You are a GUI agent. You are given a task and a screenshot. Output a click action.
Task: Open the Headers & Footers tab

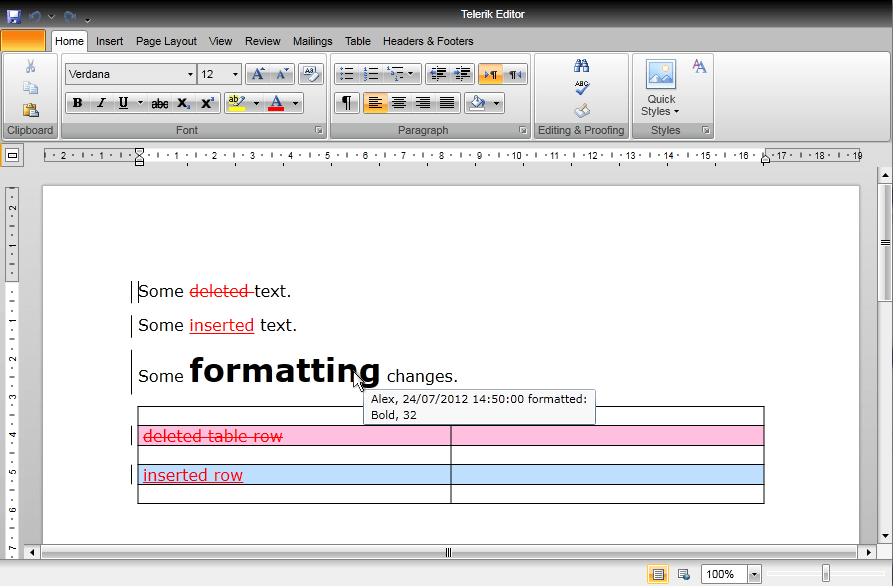[428, 41]
